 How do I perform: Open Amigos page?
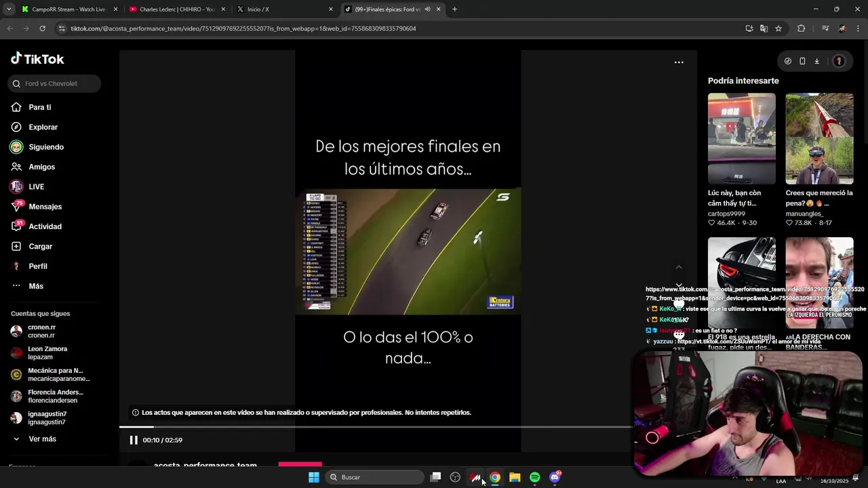coord(33,167)
